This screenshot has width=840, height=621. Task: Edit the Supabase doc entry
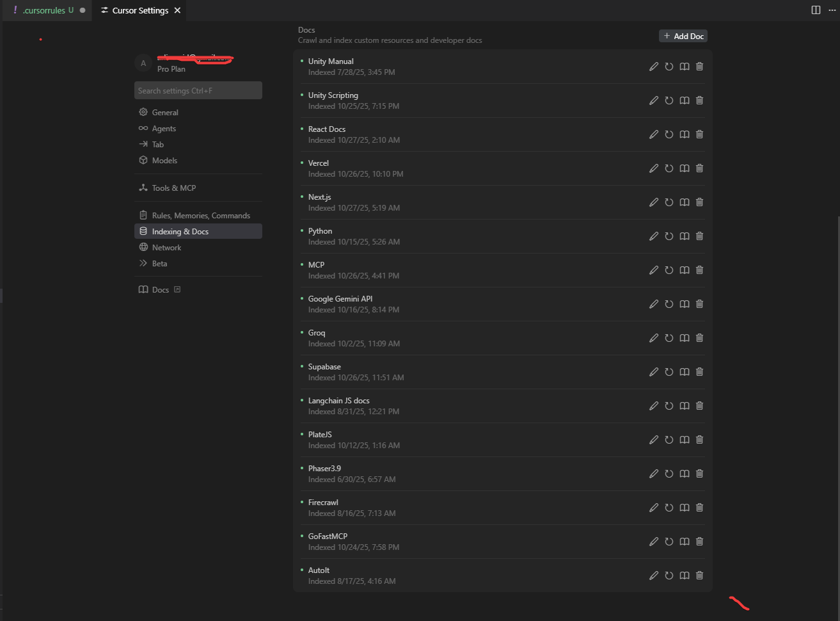653,372
